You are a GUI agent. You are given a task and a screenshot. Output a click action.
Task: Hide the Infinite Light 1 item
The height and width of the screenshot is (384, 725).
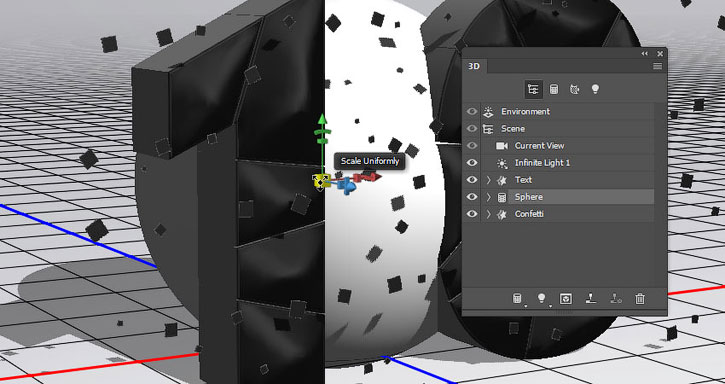tap(472, 163)
